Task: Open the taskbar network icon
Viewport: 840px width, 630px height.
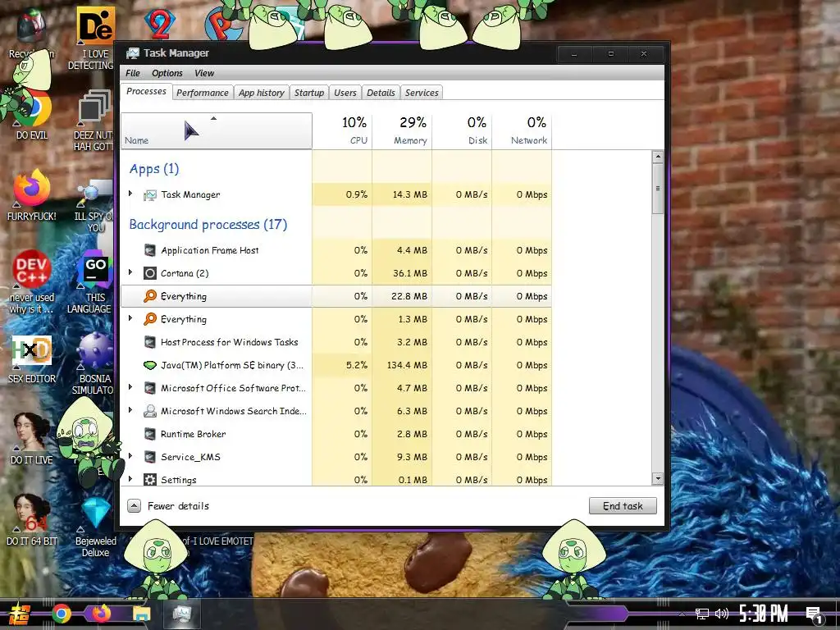Action: click(x=702, y=614)
